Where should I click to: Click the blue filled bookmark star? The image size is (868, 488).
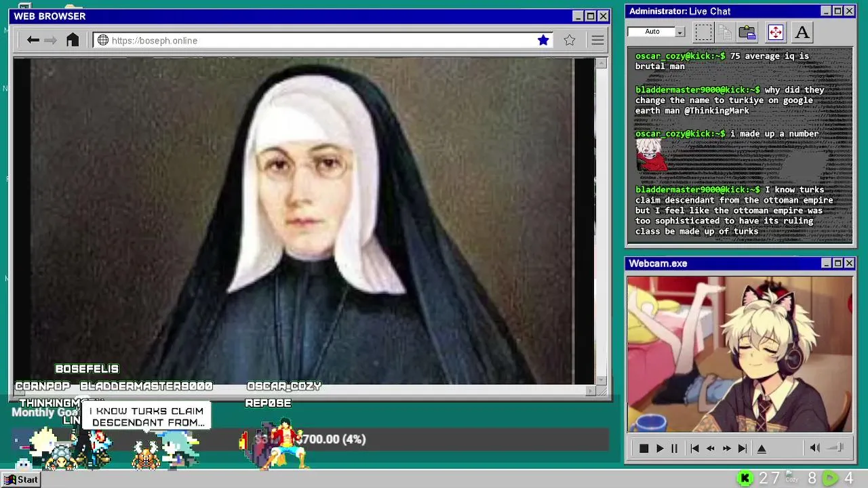pos(543,40)
